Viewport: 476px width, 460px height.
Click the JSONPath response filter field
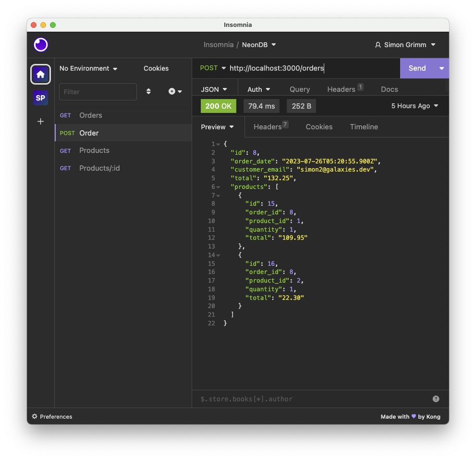(x=314, y=399)
